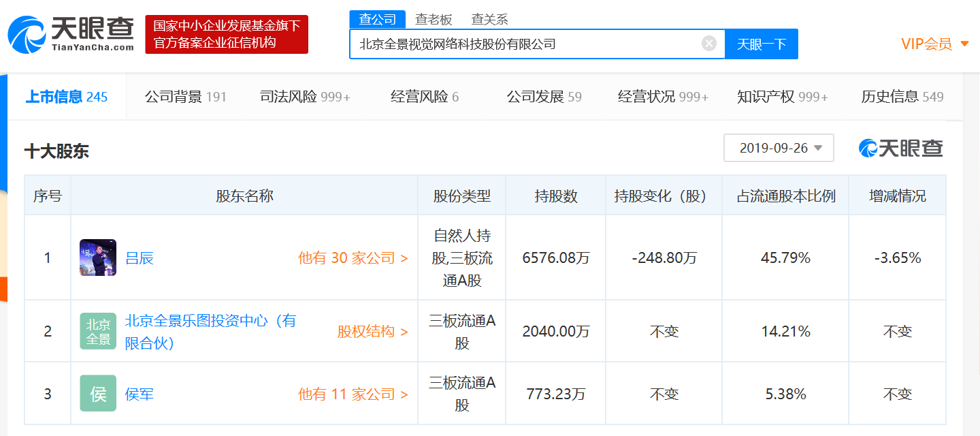Click the 天眼一下 search button
This screenshot has width=980, height=436.
coord(762,44)
